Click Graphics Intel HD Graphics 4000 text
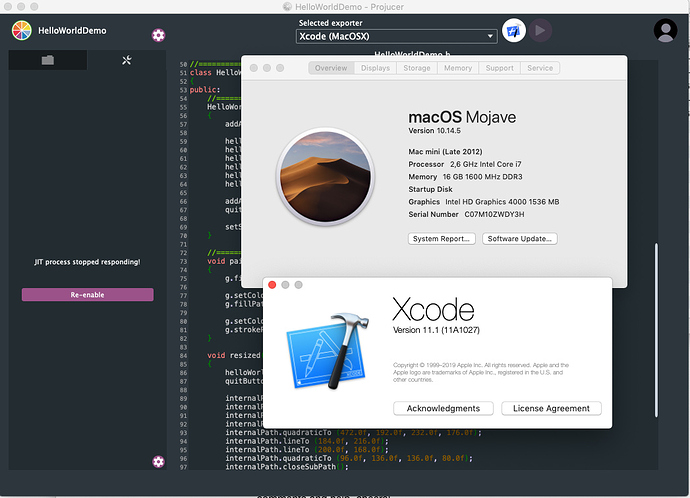Viewport: 690px width, 498px height. tap(484, 202)
